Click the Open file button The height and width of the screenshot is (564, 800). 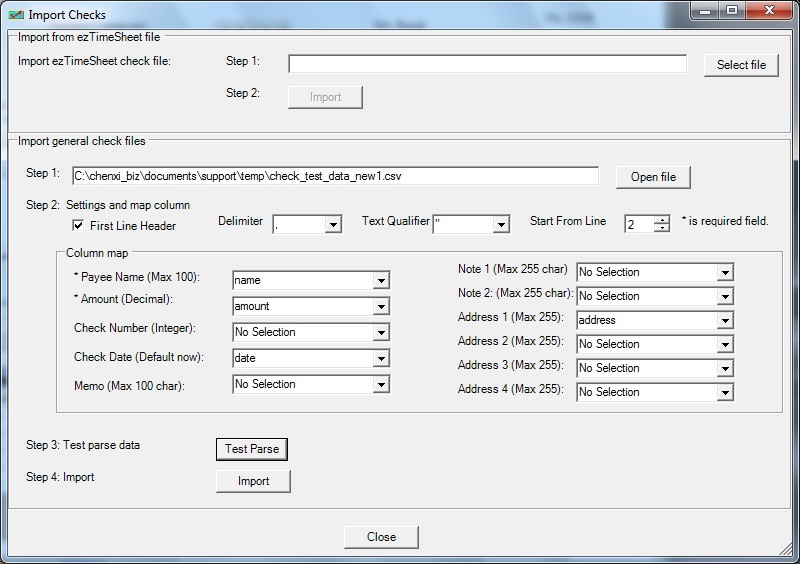click(x=653, y=177)
